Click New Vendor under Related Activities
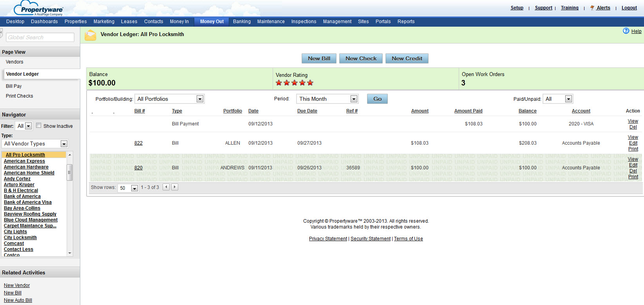Image resolution: width=644 pixels, height=305 pixels. click(17, 285)
